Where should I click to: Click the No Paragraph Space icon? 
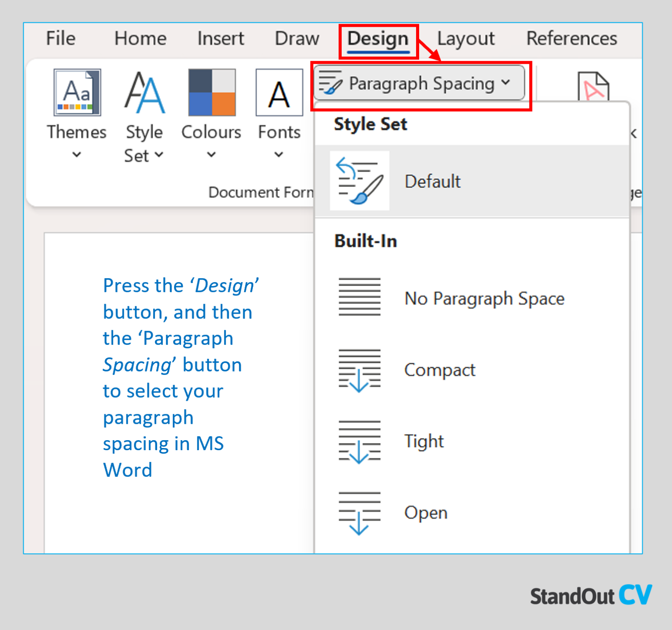coord(359,298)
